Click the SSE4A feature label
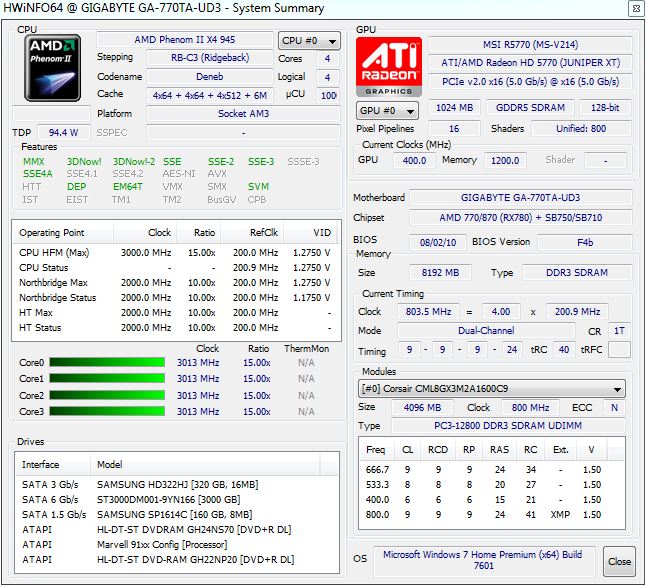Screen dimensions: 646x586 click(37, 174)
